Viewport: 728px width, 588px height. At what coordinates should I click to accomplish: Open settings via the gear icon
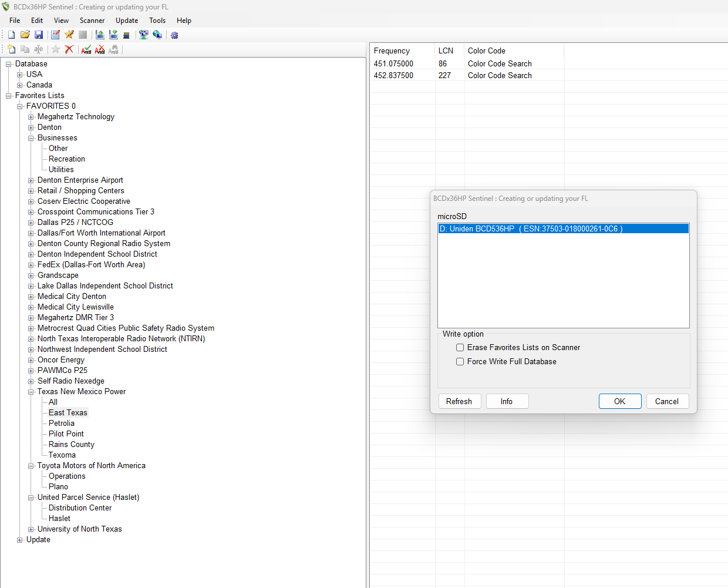[x=174, y=35]
